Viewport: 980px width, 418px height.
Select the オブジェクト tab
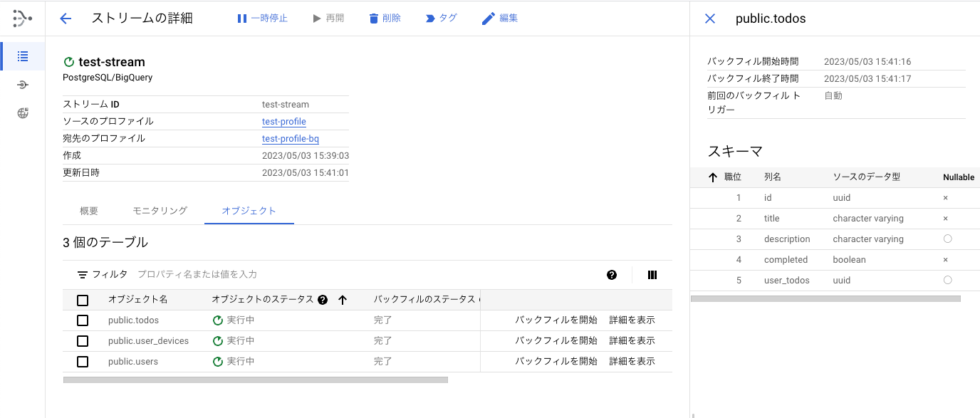tap(249, 211)
